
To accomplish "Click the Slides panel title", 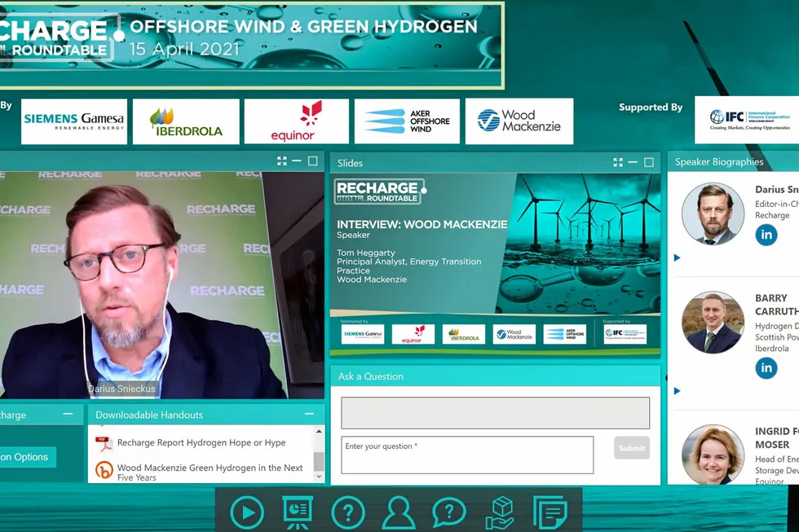I will [x=350, y=163].
